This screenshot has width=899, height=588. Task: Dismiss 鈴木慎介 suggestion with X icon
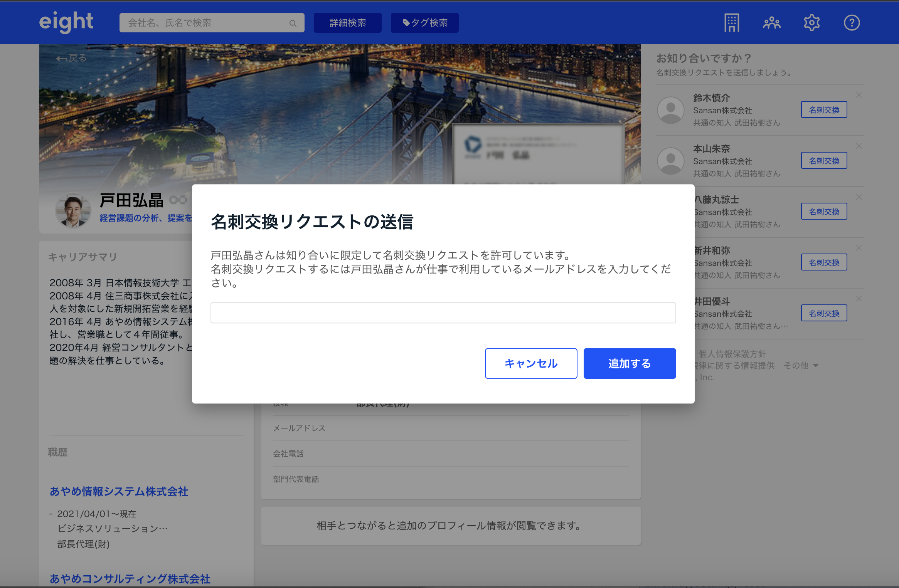tap(859, 95)
